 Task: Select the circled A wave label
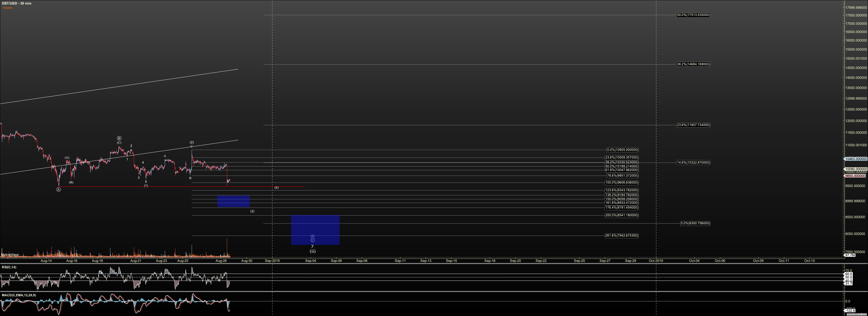point(59,190)
